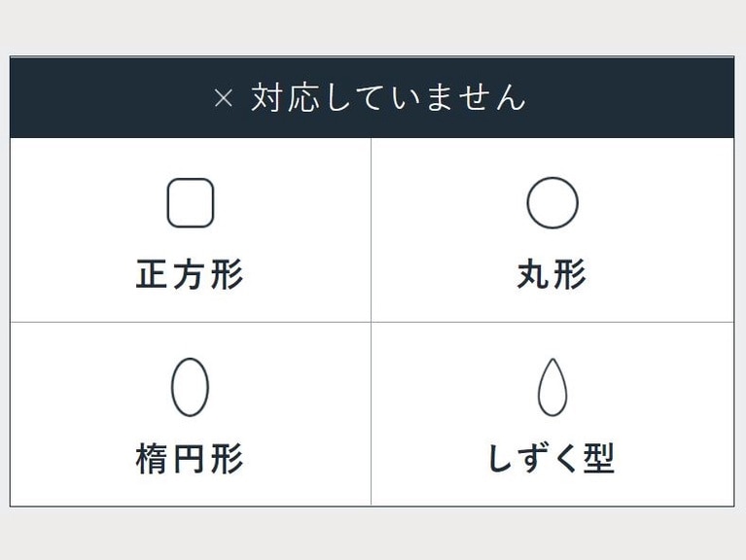
Task: Choose the teardrop shape icon
Action: pos(552,387)
